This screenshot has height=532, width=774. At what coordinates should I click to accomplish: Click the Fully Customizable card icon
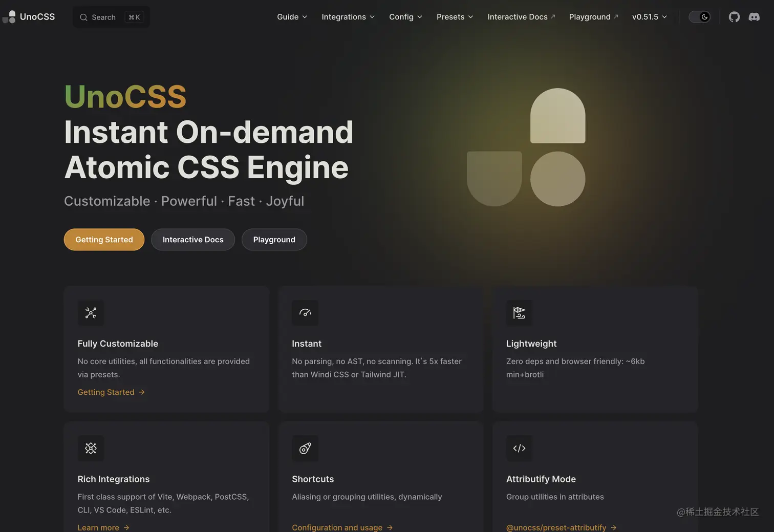(x=91, y=313)
